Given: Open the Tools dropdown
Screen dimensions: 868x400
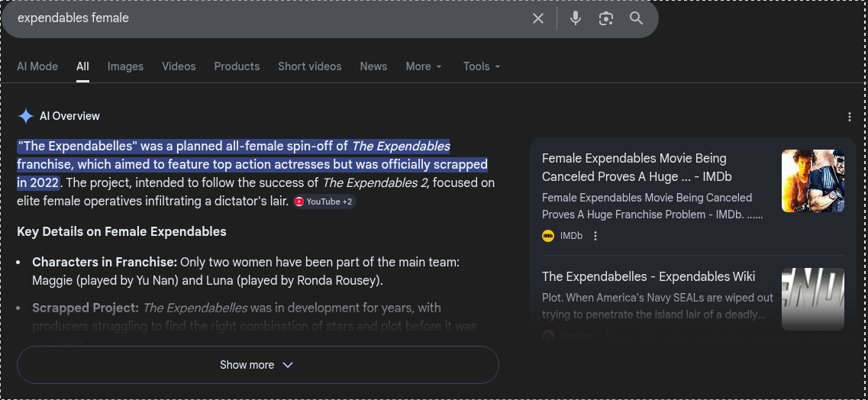Looking at the screenshot, I should click(x=481, y=66).
